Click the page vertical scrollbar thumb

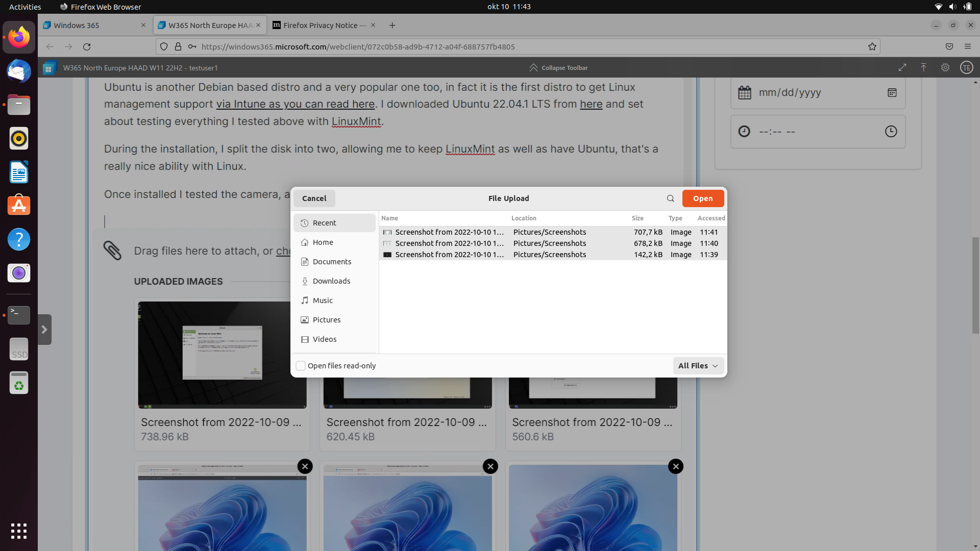click(x=975, y=286)
